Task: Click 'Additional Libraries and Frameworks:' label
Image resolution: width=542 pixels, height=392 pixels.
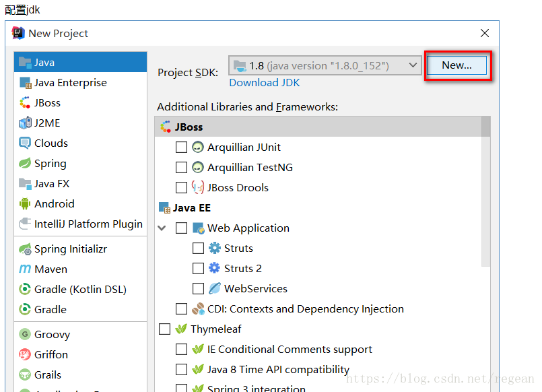Action: coord(248,107)
